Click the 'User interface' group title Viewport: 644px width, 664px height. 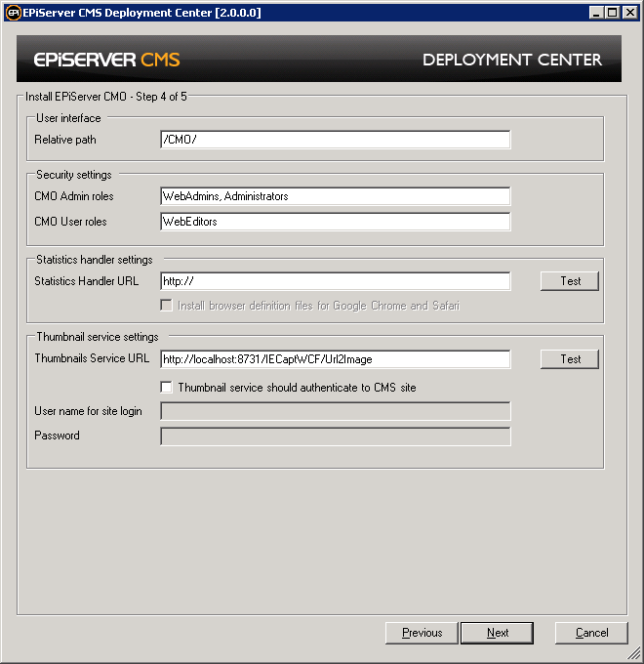point(68,118)
